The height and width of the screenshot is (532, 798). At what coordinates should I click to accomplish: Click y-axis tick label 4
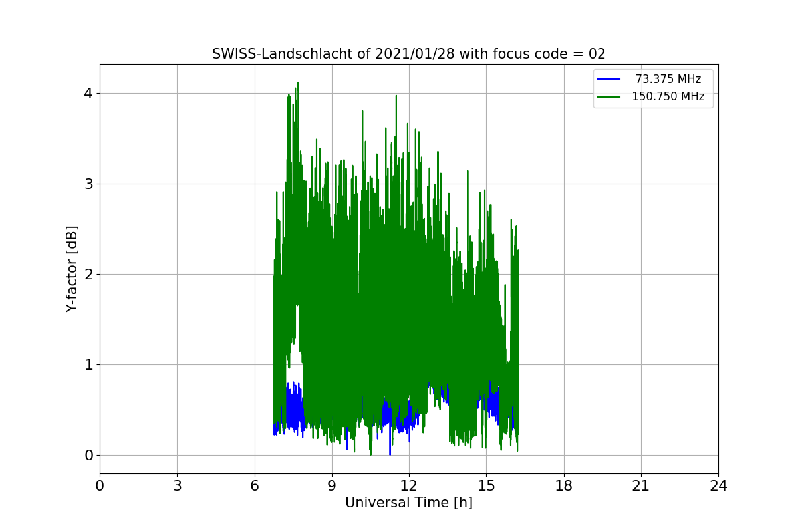[x=88, y=93]
